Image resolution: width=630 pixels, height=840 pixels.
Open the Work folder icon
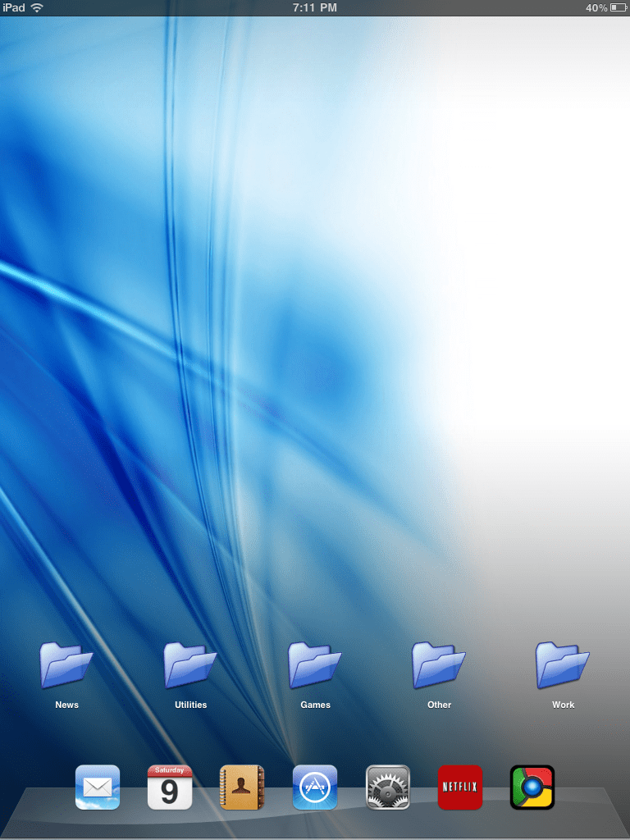click(x=563, y=664)
